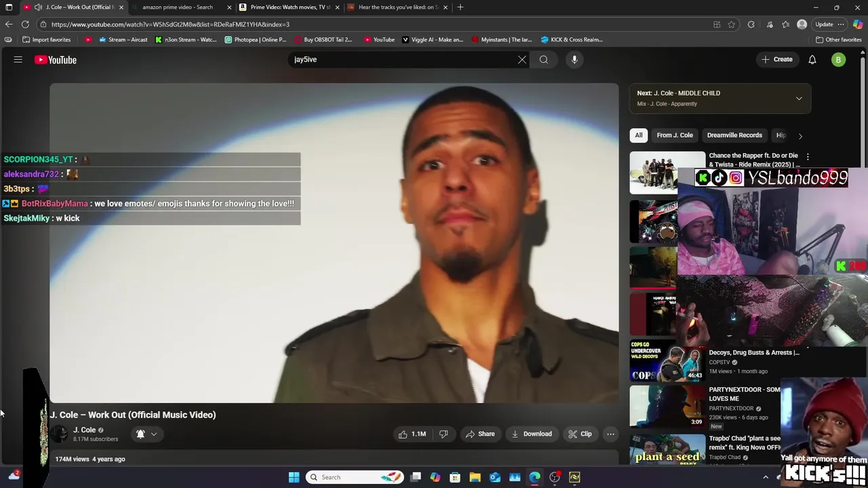Open a new browser tab
Image resolution: width=868 pixels, height=488 pixels.
coord(460,7)
